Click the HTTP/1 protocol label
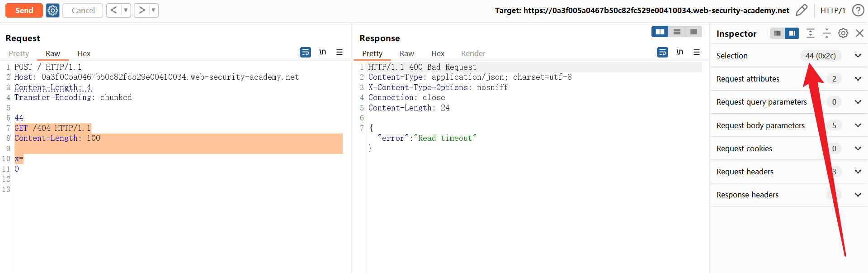This screenshot has width=868, height=273. (x=832, y=10)
